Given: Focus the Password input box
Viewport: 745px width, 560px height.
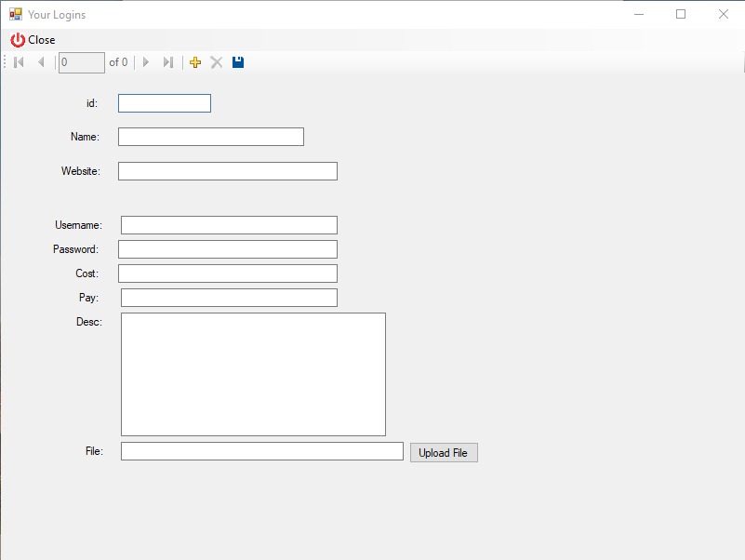Looking at the screenshot, I should pos(228,249).
